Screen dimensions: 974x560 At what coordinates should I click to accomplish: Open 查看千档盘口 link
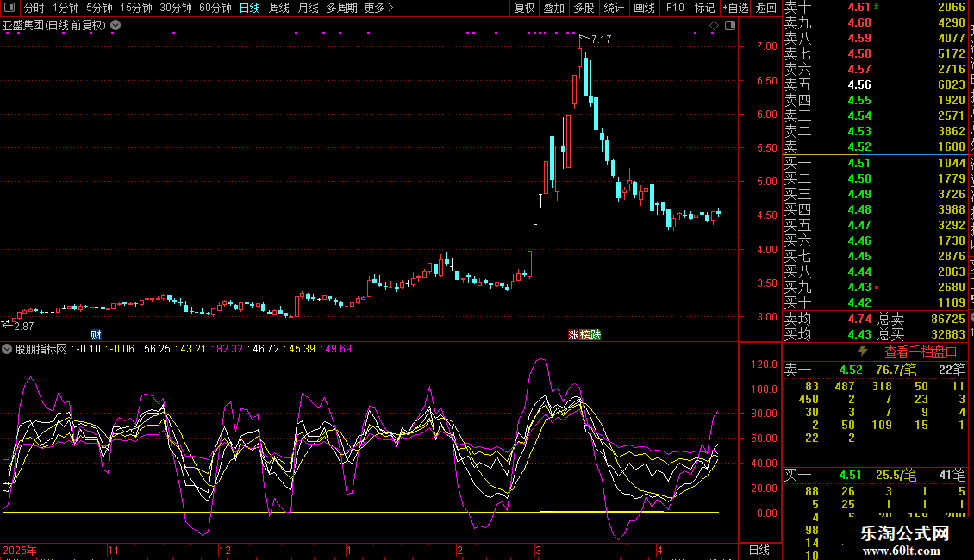(x=921, y=352)
